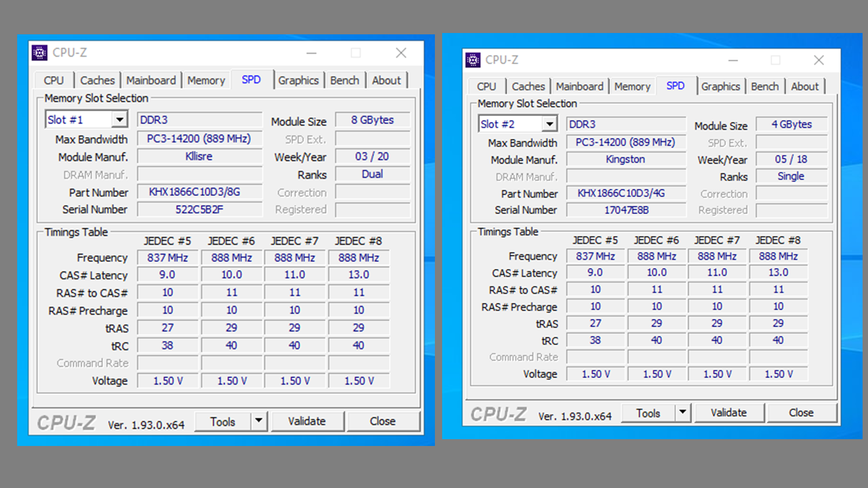Minimize the right CPU-Z window
Image resolution: width=868 pixels, height=488 pixels.
tap(733, 60)
